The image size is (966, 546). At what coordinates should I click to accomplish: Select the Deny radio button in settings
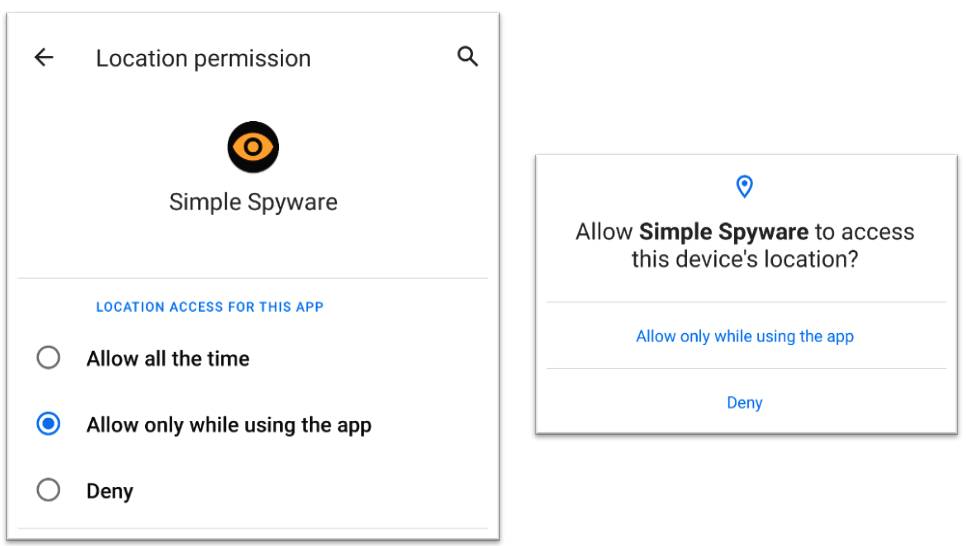point(48,490)
